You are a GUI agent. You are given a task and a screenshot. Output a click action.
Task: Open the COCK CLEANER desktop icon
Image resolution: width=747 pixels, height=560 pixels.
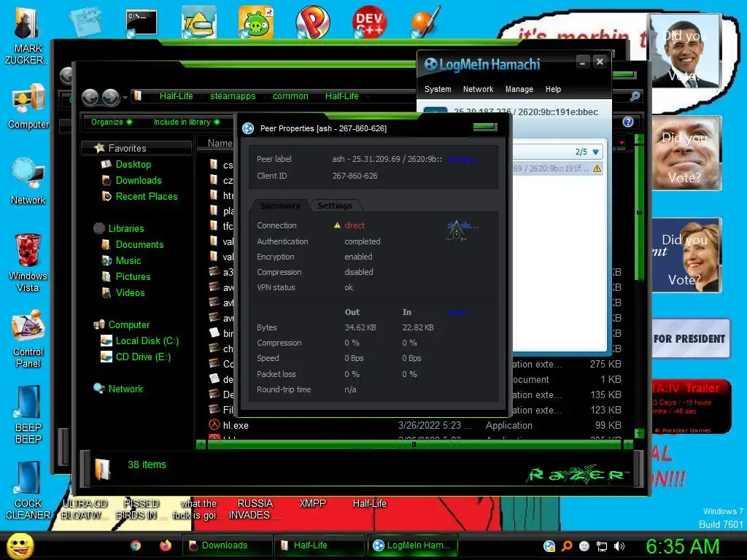28,491
